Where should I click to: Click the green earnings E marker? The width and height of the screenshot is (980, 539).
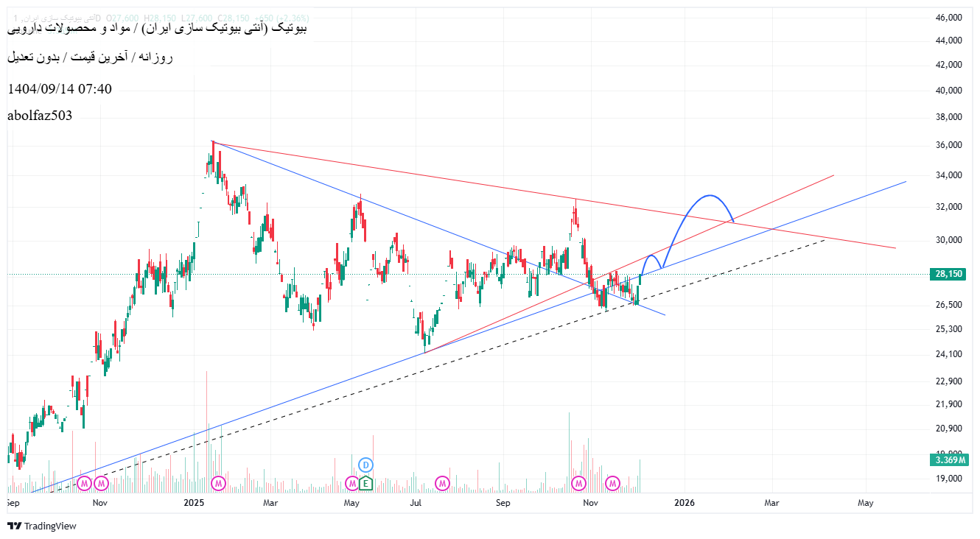pos(365,485)
